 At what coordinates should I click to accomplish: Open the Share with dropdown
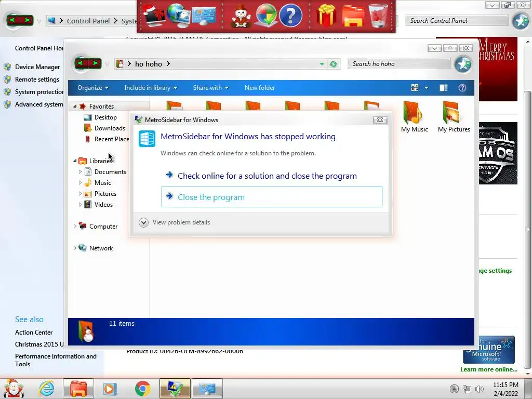click(211, 88)
